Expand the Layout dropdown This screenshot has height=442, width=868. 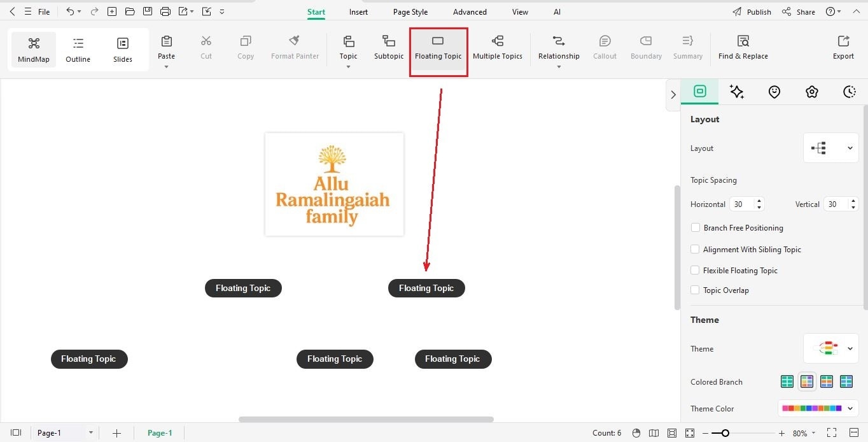831,148
